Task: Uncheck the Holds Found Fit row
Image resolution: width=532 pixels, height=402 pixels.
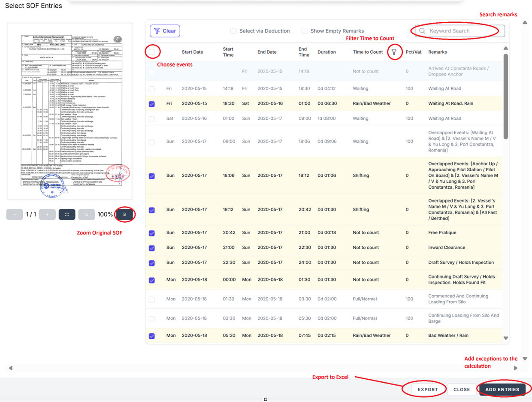Action: [151, 280]
